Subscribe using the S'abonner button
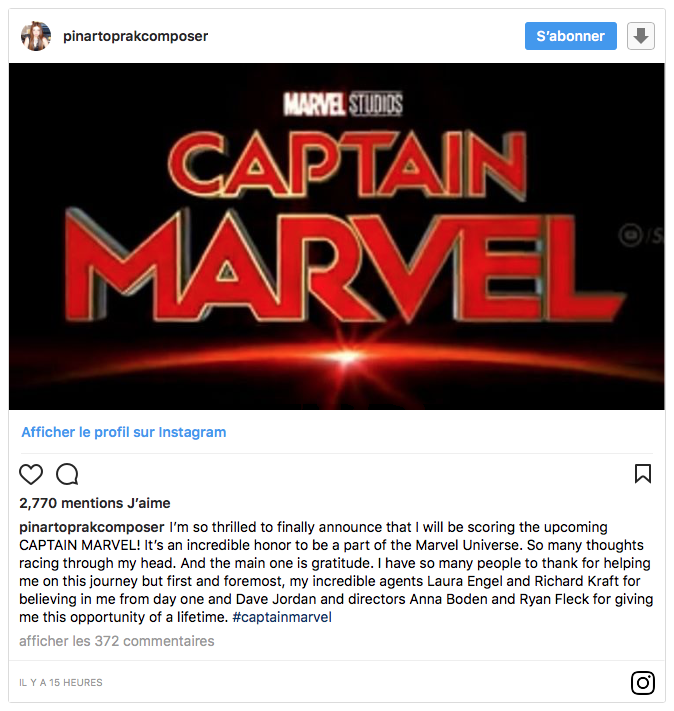This screenshot has height=711, width=674. (571, 36)
